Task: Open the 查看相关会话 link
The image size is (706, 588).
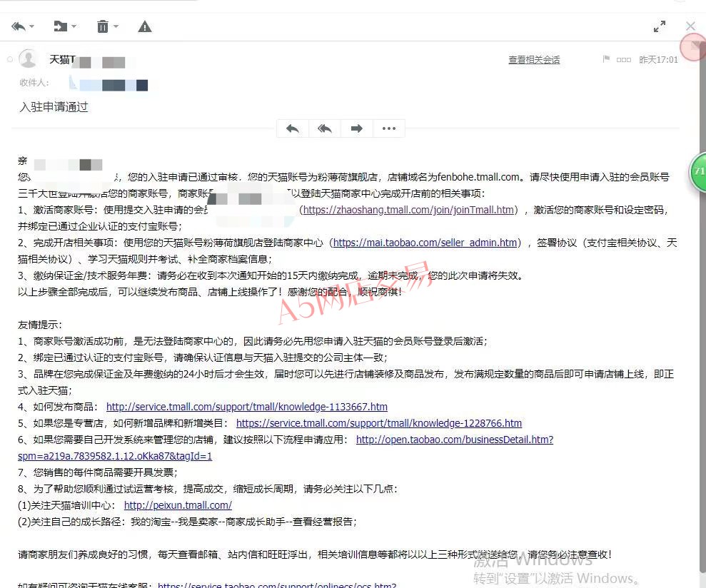Action: [x=534, y=60]
